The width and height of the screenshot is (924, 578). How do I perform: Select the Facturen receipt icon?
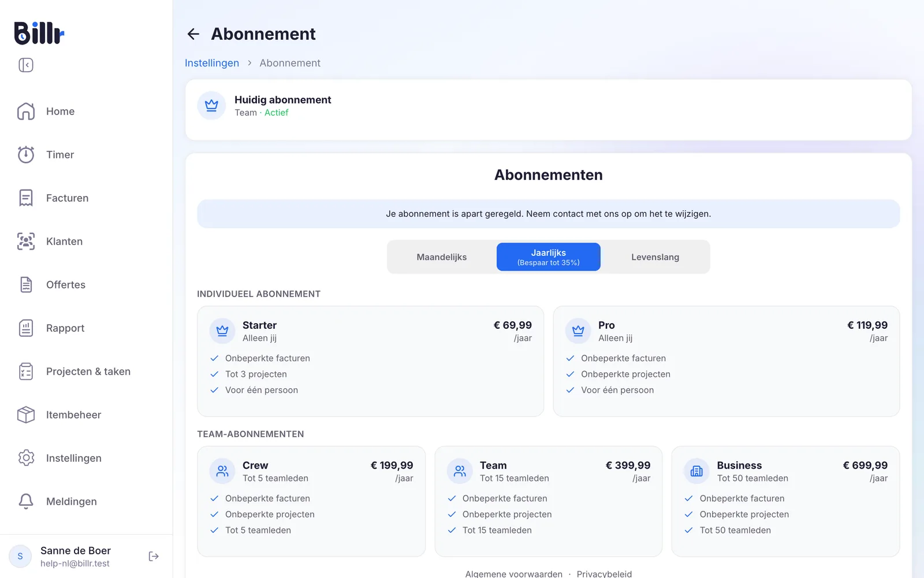coord(26,198)
